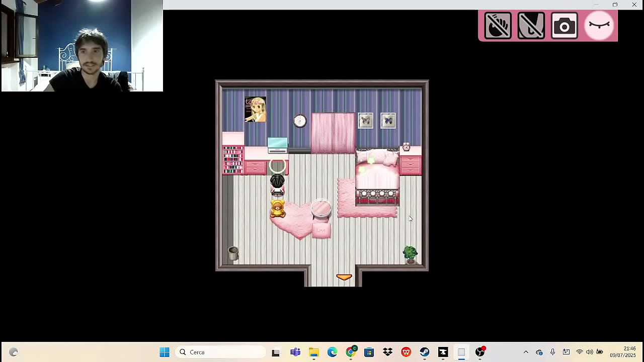
Task: Toggle the closed-eye visibility button
Action: pyautogui.click(x=599, y=26)
